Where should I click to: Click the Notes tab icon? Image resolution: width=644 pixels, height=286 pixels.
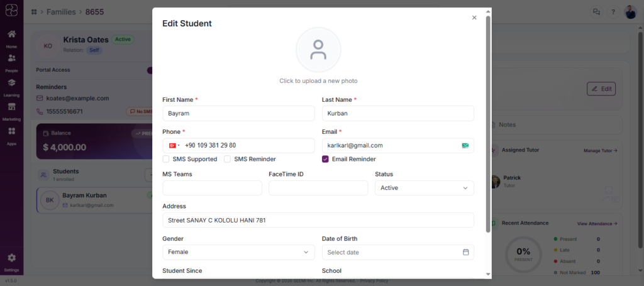[x=494, y=124]
